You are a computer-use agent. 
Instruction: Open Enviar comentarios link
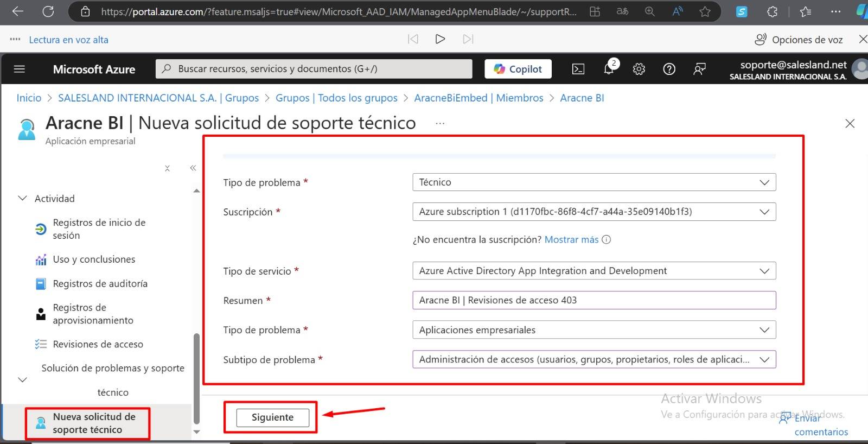(814, 425)
